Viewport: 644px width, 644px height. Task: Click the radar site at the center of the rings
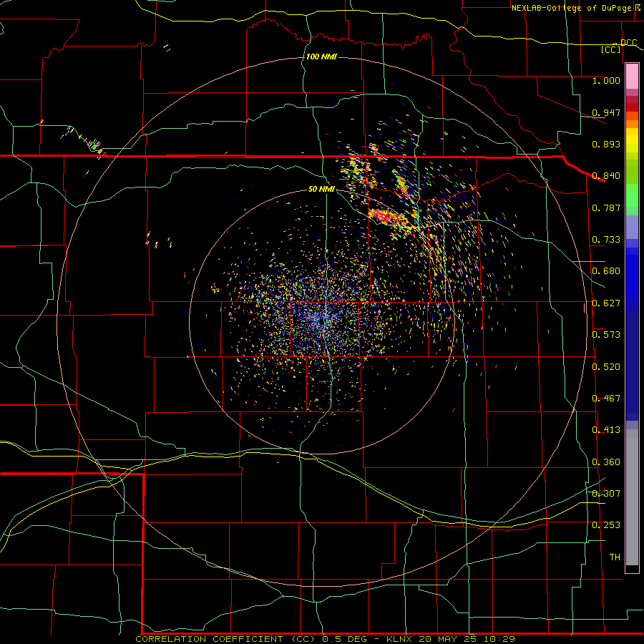click(323, 321)
